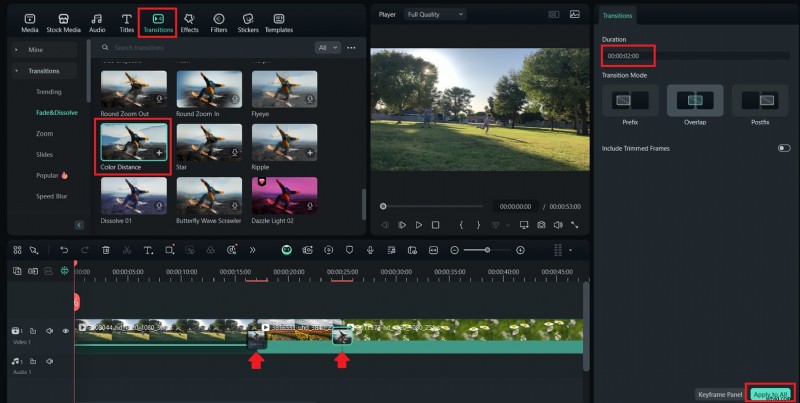Image resolution: width=800 pixels, height=403 pixels.
Task: Download the Butterfly Wave Scrawler transition
Action: click(235, 206)
